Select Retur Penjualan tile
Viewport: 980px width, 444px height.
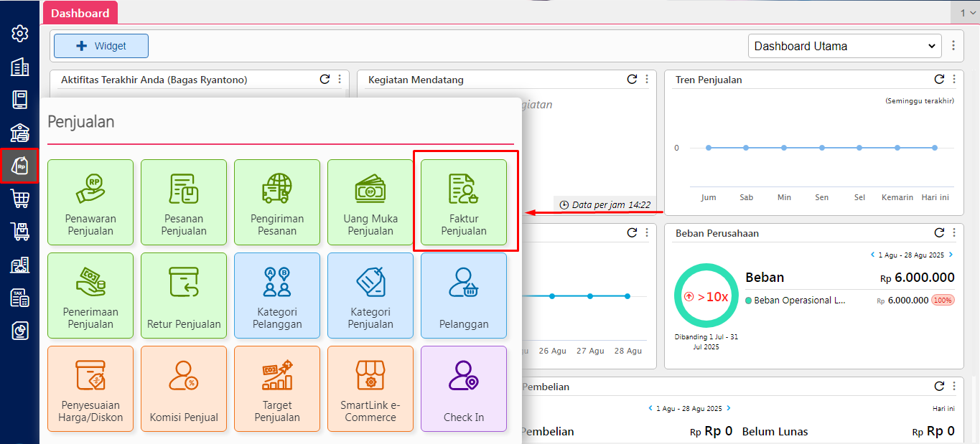coord(184,295)
